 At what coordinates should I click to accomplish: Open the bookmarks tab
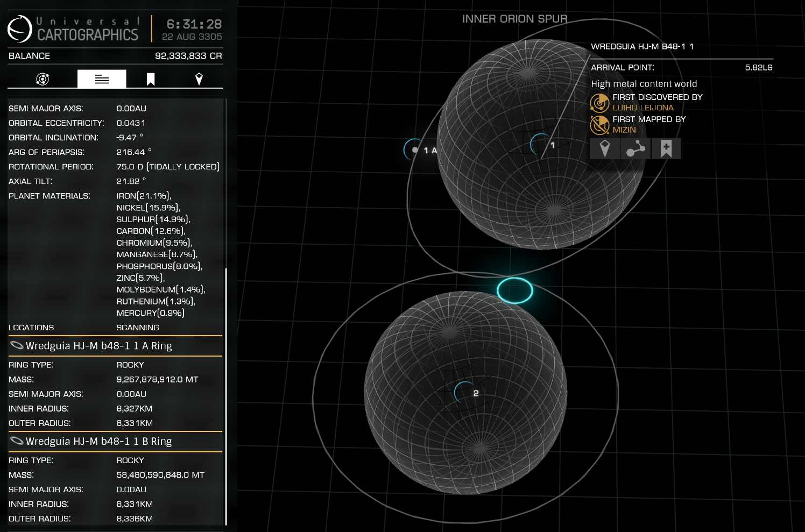click(x=151, y=80)
